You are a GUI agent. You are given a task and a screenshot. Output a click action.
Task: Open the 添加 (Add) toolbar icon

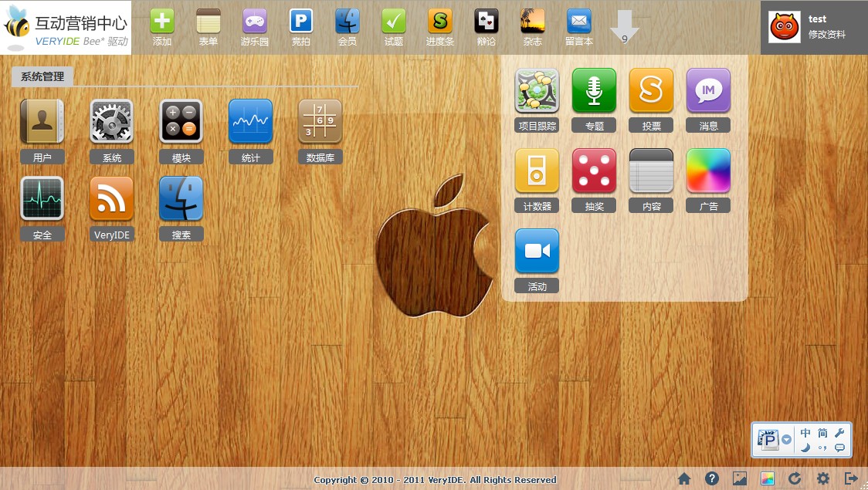click(x=162, y=22)
